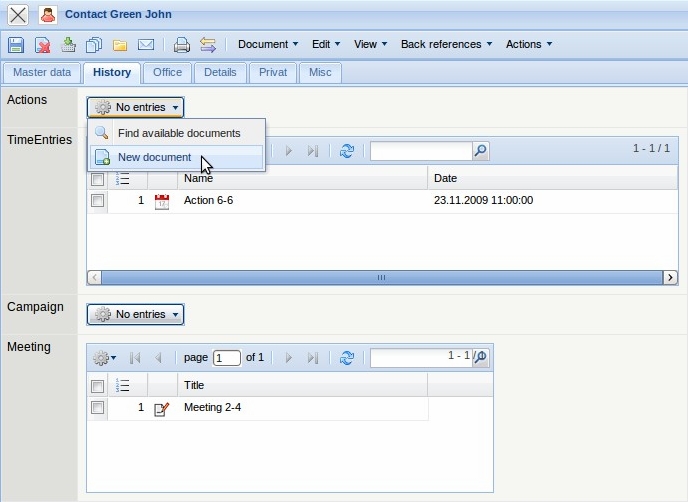Click the copy documents icon
Image resolution: width=688 pixels, height=502 pixels.
point(94,44)
